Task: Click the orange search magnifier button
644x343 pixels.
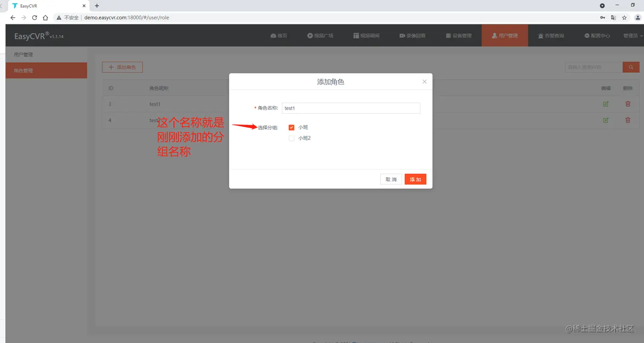Action: 631,67
